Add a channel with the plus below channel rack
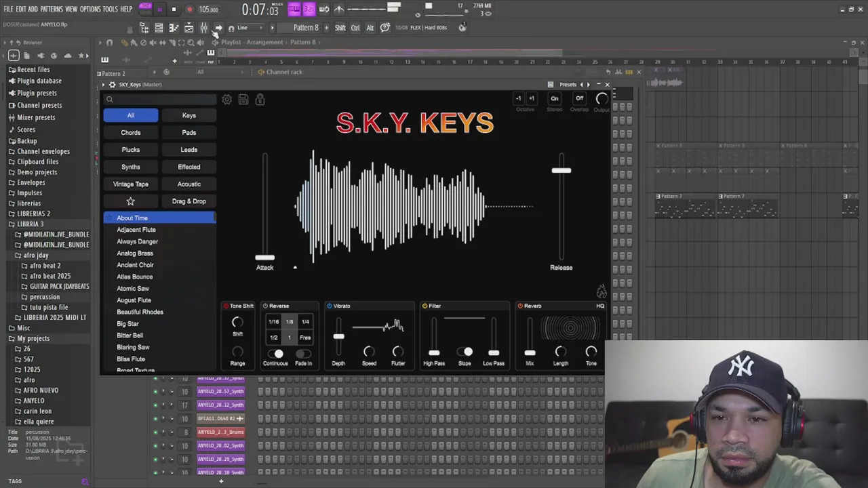Image resolution: width=868 pixels, height=488 pixels. tap(220, 481)
